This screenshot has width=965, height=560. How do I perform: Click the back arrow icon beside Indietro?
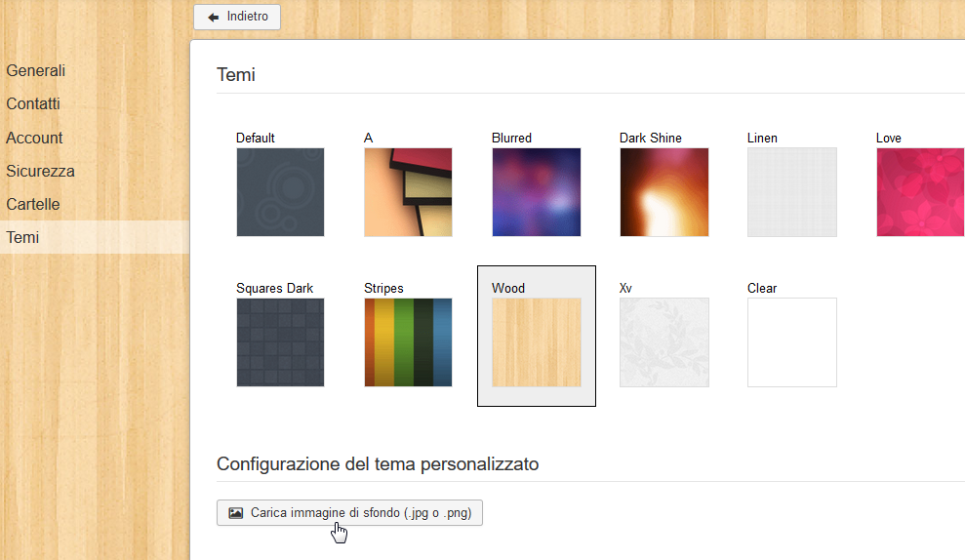[214, 18]
